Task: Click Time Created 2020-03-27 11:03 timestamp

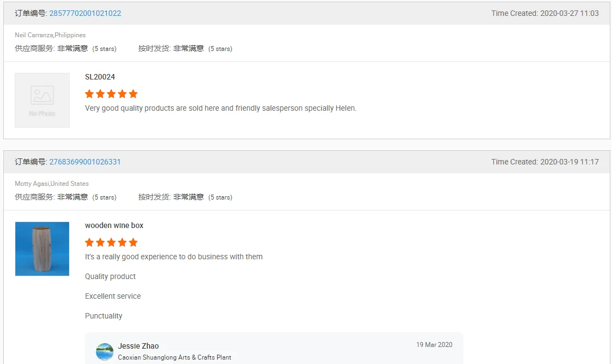Action: tap(545, 13)
